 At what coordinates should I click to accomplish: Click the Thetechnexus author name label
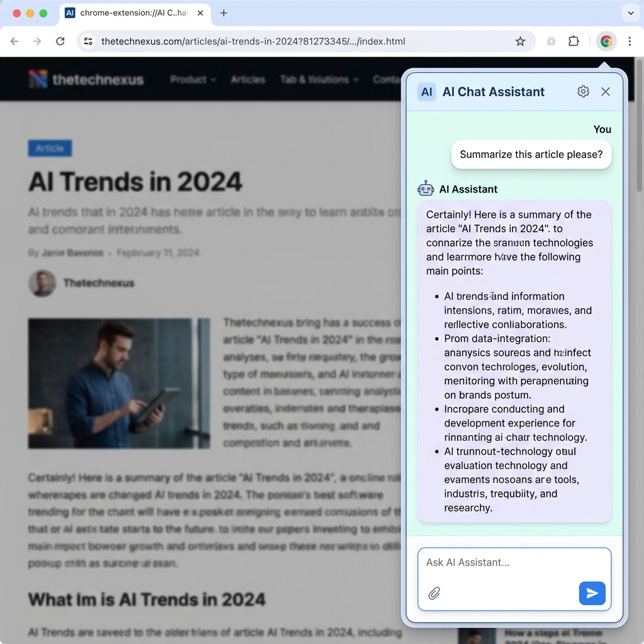click(99, 283)
